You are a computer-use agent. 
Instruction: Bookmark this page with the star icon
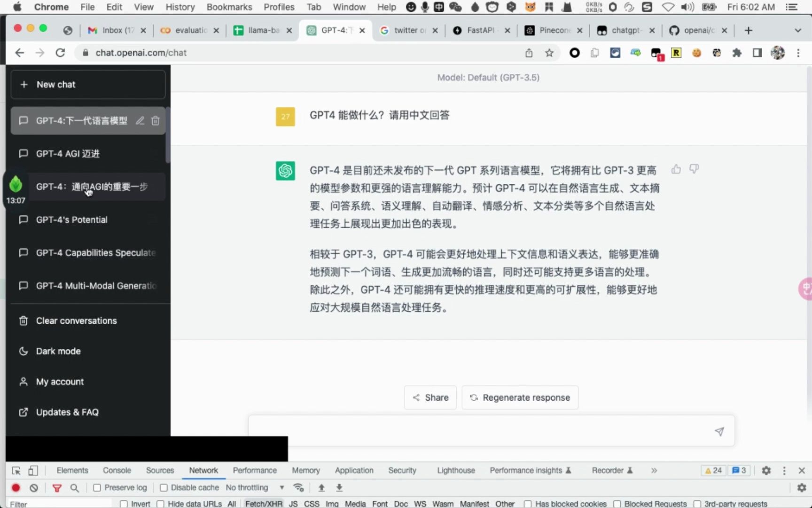coord(549,53)
